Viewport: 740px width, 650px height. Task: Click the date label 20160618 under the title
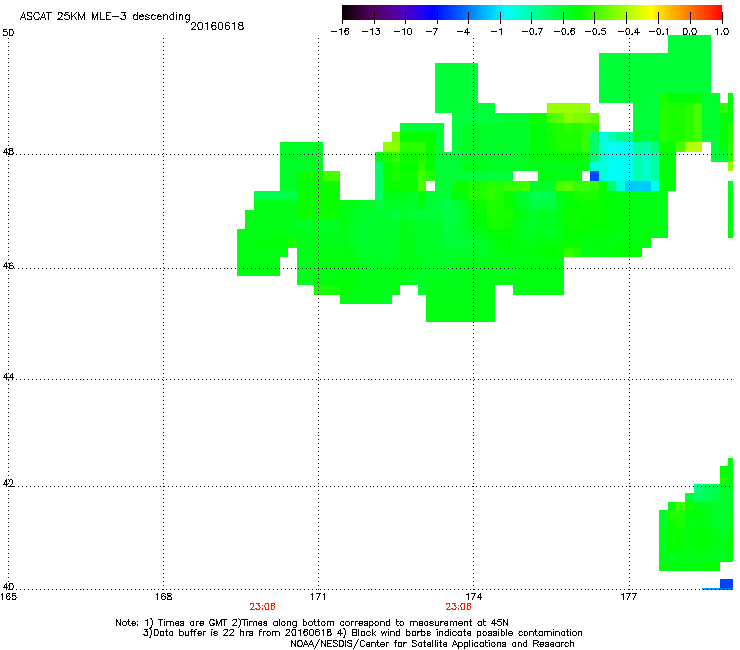tap(217, 26)
